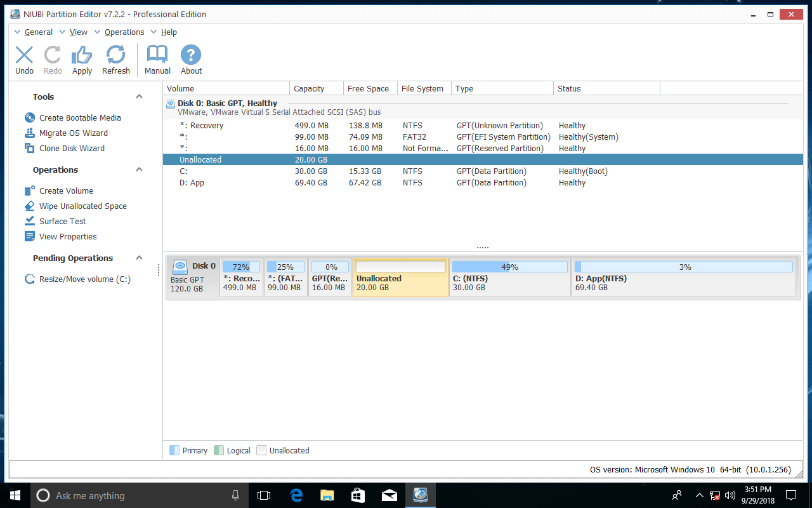
Task: Click the Redo toolbar icon
Action: pos(53,55)
